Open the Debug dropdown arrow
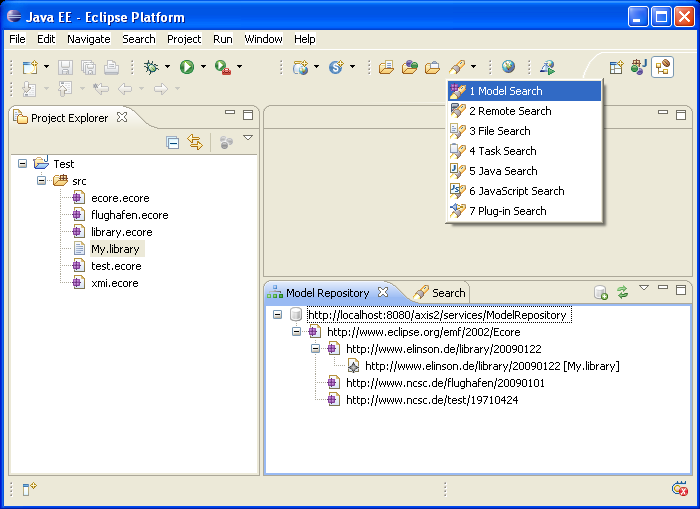The image size is (700, 509). coord(167,67)
